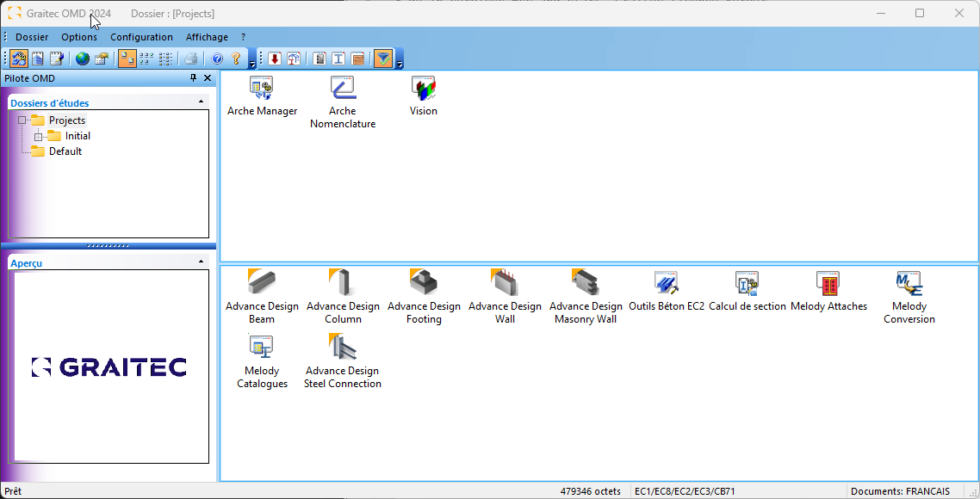Screen dimensions: 980x499
Task: Switch to small icons view
Action: (x=146, y=59)
